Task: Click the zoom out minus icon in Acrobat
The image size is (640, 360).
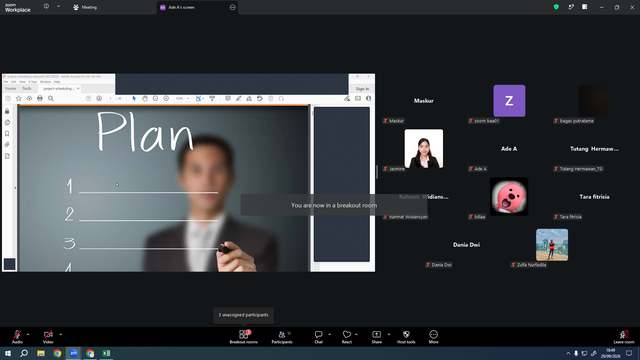Action: (x=156, y=98)
